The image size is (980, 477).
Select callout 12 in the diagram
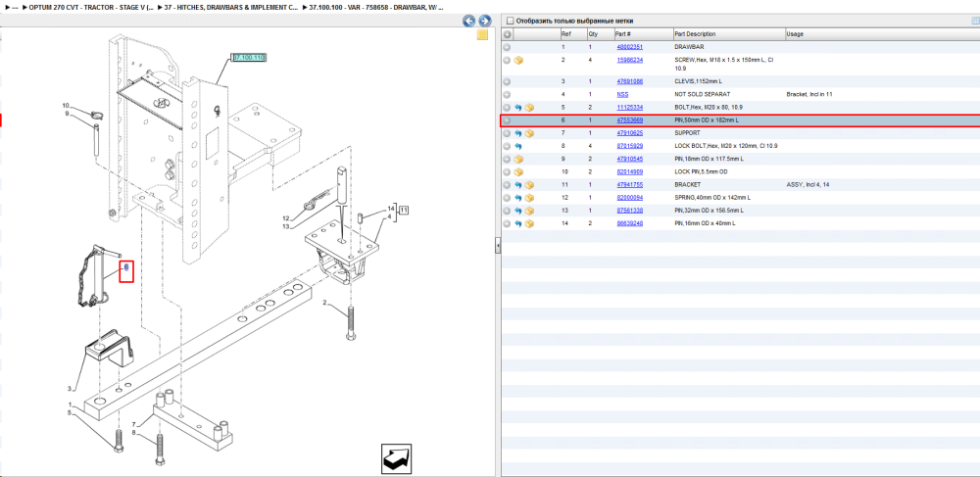285,218
